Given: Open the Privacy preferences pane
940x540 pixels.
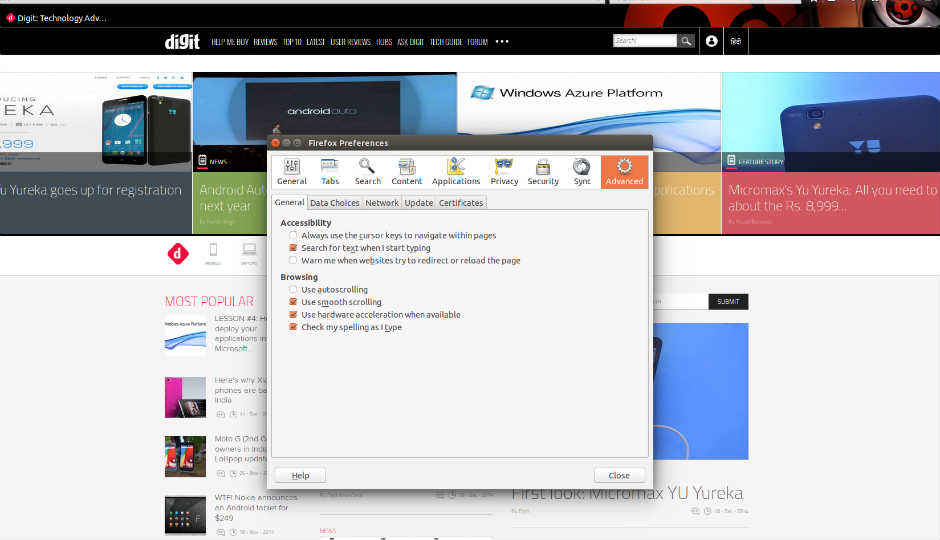Looking at the screenshot, I should [x=504, y=171].
